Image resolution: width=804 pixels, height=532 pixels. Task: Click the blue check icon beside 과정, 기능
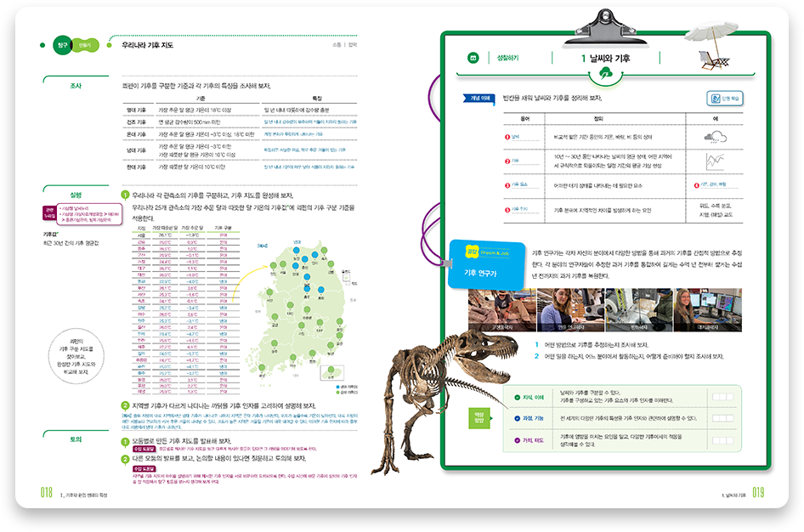(518, 418)
